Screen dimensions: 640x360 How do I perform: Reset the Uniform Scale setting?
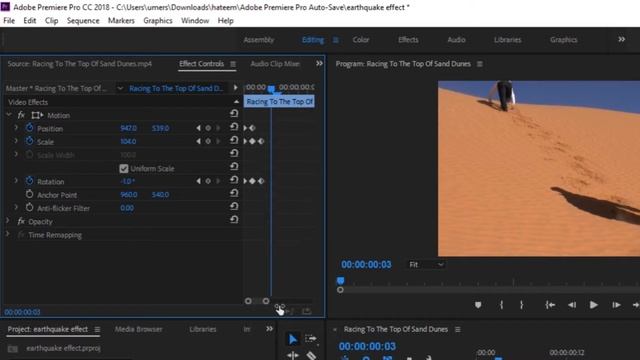pyautogui.click(x=234, y=167)
